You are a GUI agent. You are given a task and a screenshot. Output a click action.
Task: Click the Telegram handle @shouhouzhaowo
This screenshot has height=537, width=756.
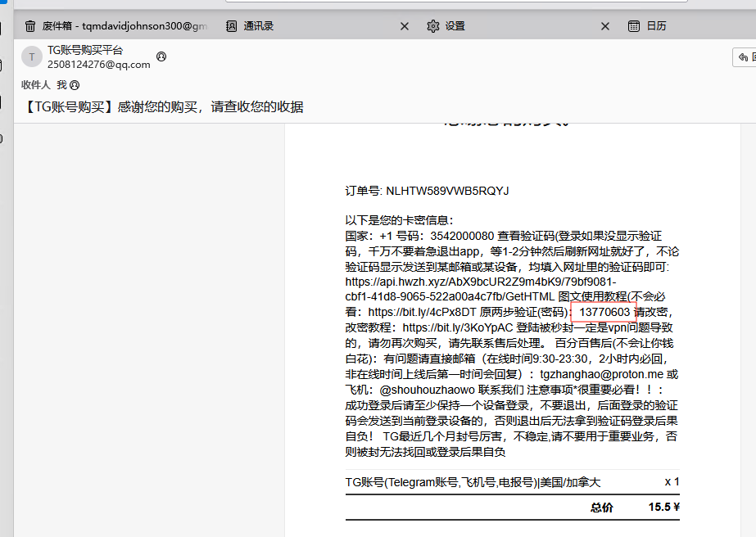click(x=428, y=390)
